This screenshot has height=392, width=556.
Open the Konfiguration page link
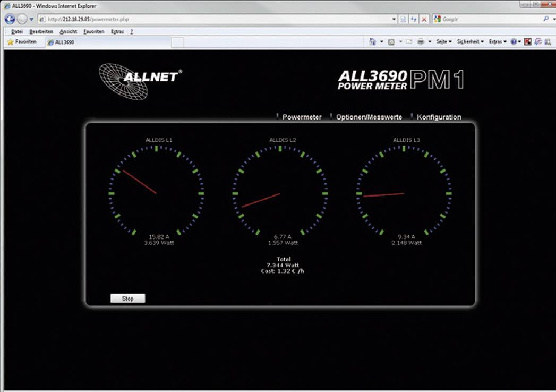439,117
